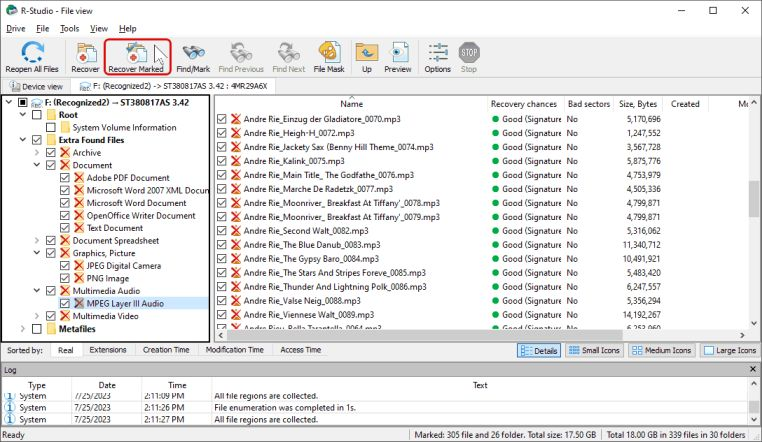
Task: Click the System Volume Information folder icon
Action: [65, 128]
